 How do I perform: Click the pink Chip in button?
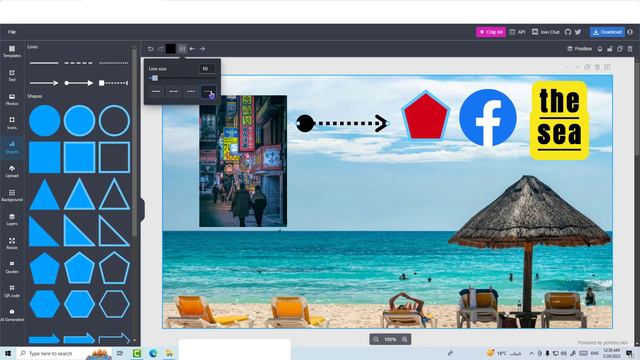click(491, 32)
